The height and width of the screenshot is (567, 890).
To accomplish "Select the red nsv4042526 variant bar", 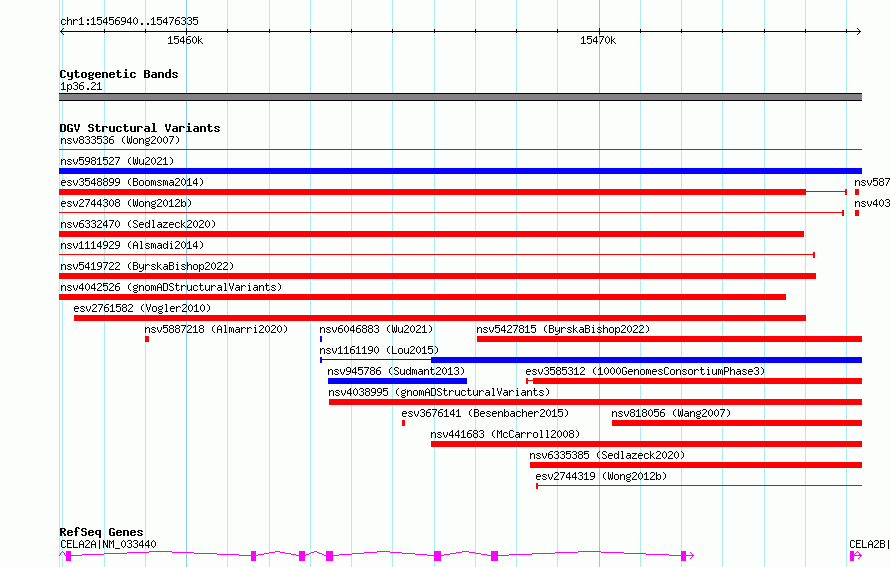I will [422, 297].
